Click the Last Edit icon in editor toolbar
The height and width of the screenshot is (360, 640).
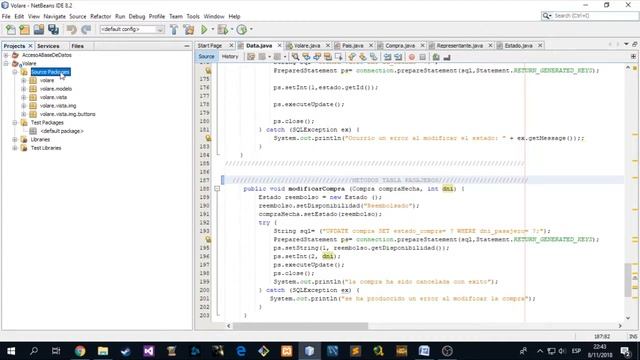click(251, 57)
